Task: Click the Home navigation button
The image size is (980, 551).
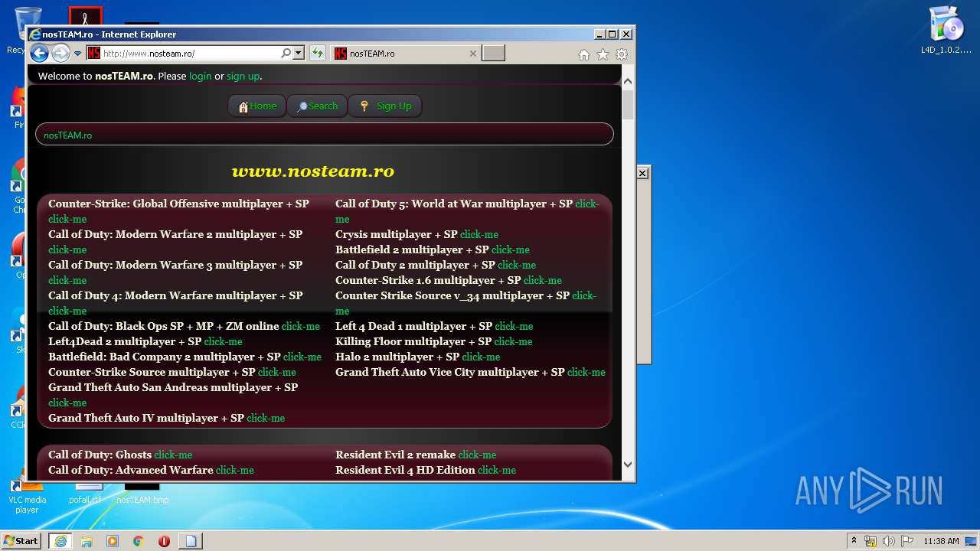Action: (x=257, y=106)
